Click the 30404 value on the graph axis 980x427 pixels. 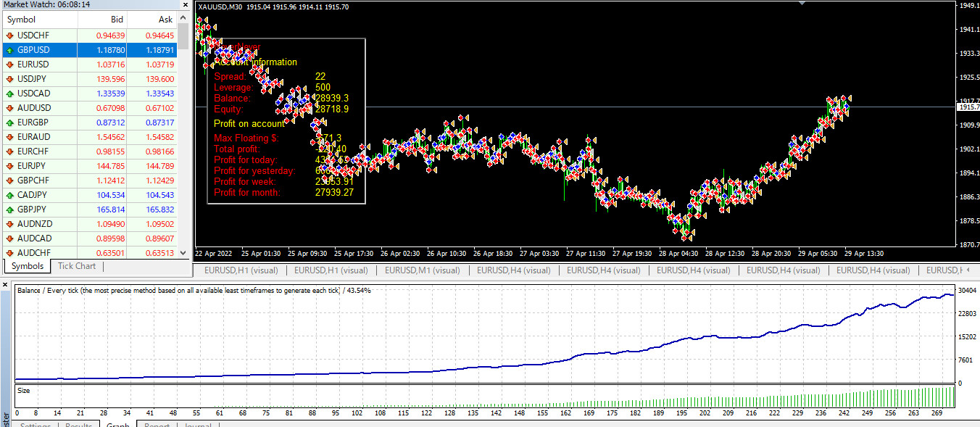[968, 291]
